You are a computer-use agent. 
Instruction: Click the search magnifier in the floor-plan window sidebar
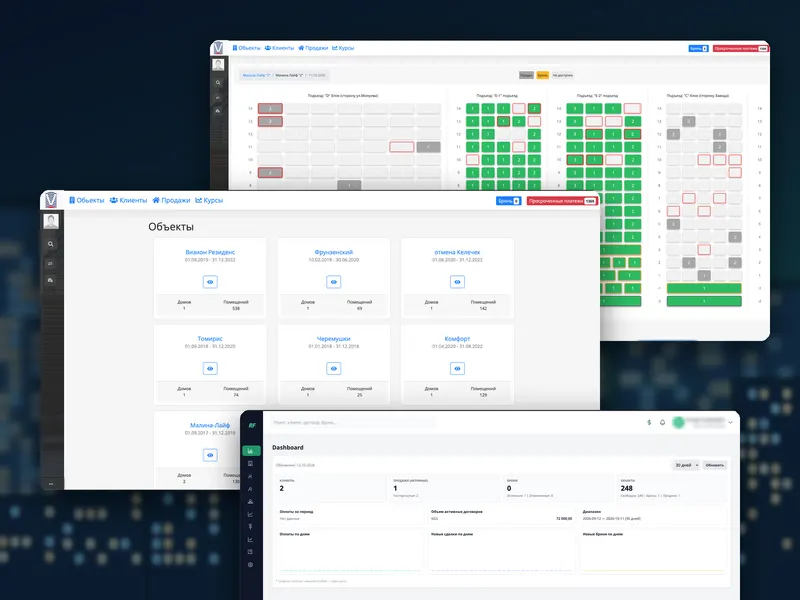point(218,83)
